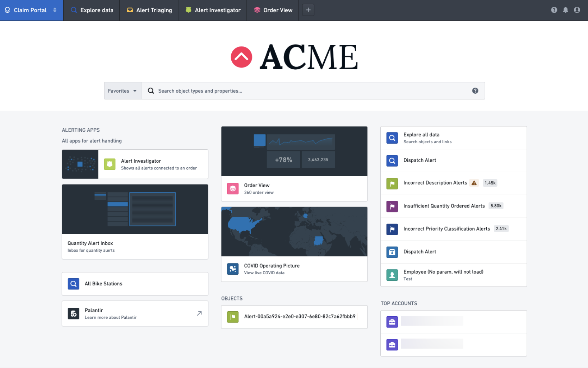The height and width of the screenshot is (368, 588).
Task: Click the 1.45k count badge
Action: coord(490,183)
